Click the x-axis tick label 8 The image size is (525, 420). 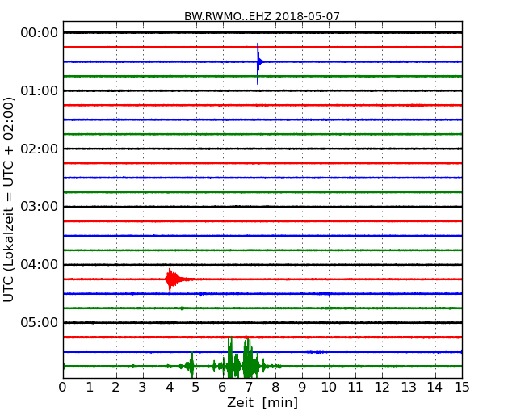click(x=275, y=388)
